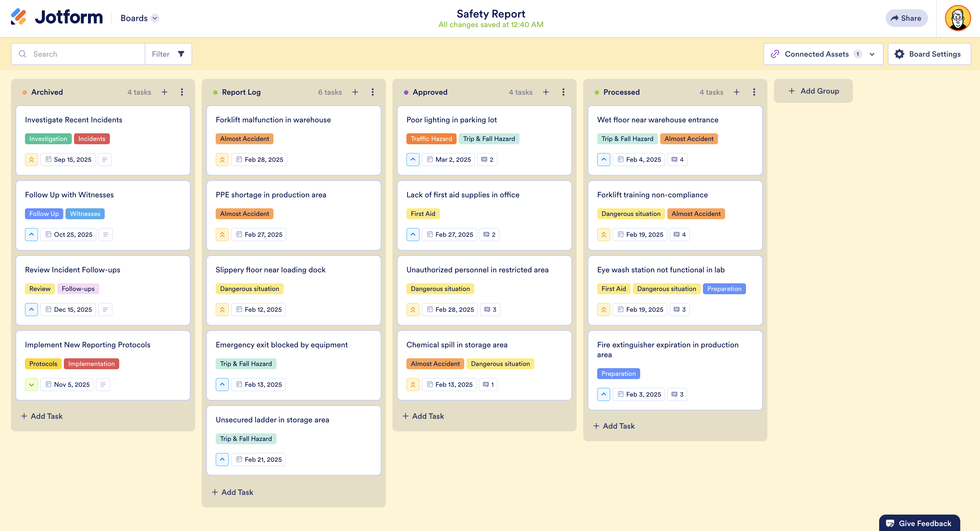Screen dimensions: 980x531
Task: Click Add Group column
Action: 813,91
